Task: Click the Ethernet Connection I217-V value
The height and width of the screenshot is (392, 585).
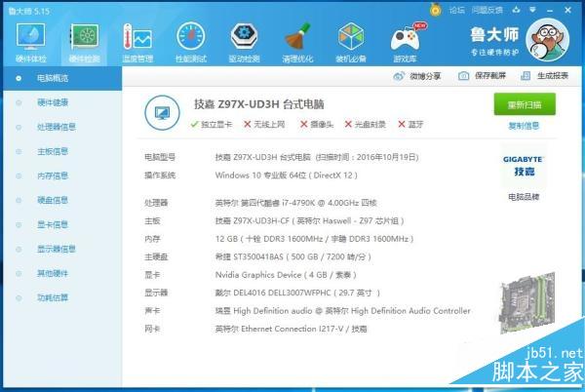Action: pyautogui.click(x=291, y=329)
